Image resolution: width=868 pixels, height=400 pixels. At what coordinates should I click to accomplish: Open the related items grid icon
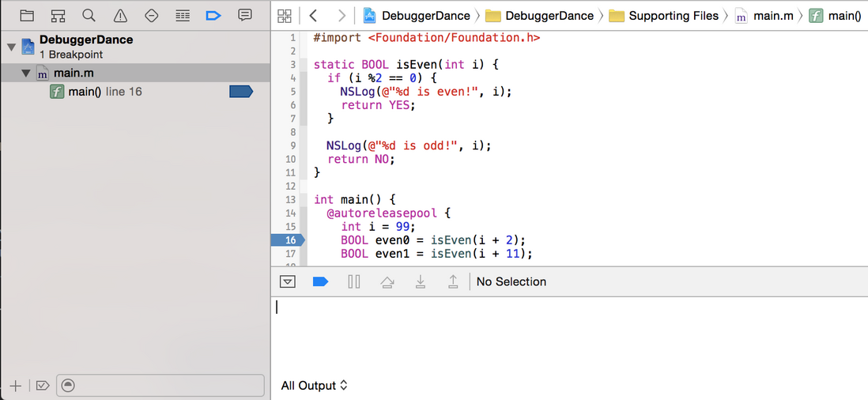point(285,16)
